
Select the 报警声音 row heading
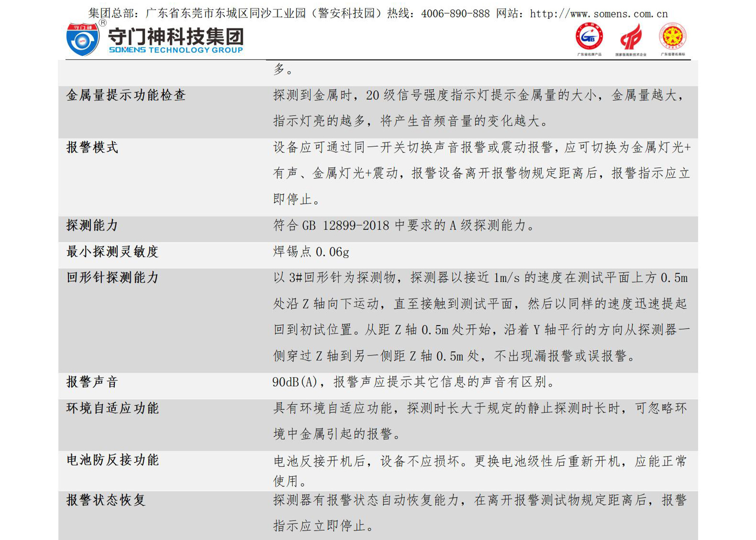pos(92,382)
